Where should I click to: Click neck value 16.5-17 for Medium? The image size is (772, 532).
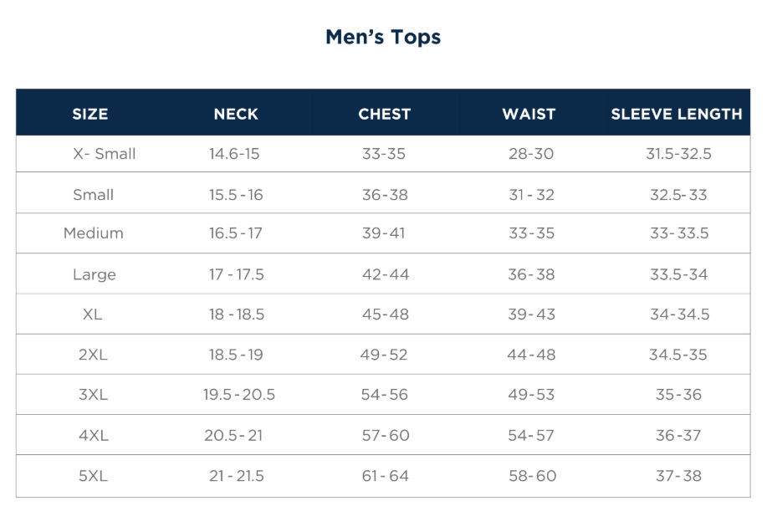236,233
